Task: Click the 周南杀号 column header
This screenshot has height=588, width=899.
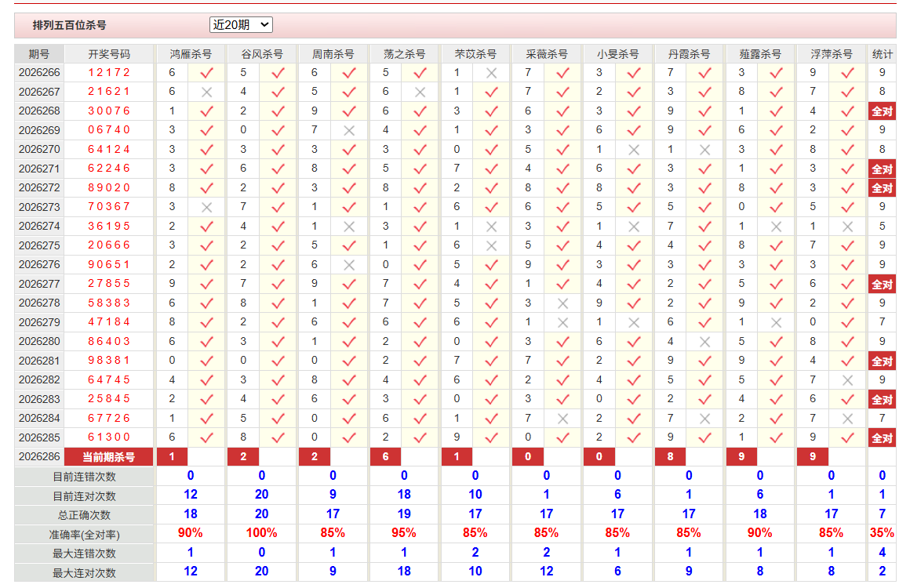Action: (333, 54)
